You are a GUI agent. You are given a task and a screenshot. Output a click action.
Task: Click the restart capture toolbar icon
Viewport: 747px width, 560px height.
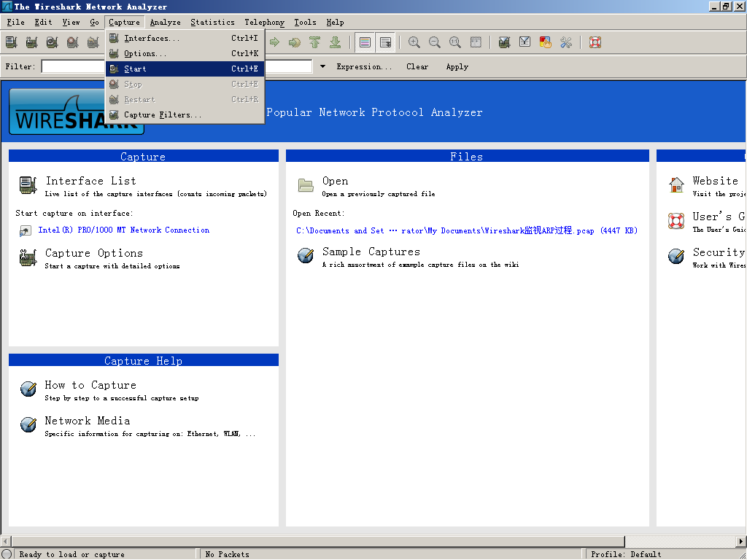pos(93,42)
